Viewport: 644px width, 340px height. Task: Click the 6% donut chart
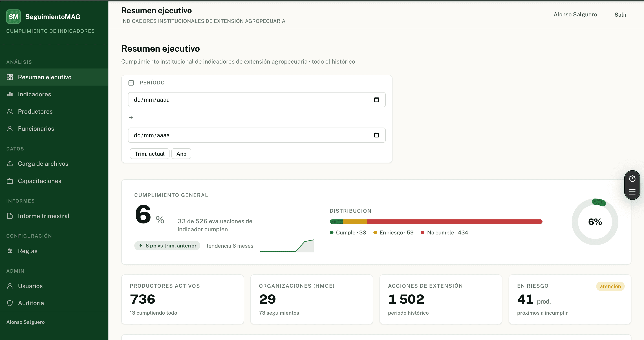point(595,222)
